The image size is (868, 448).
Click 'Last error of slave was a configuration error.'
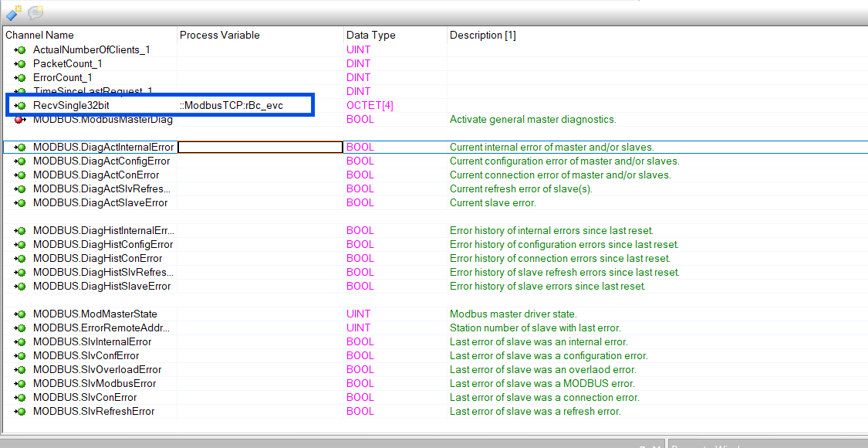549,356
